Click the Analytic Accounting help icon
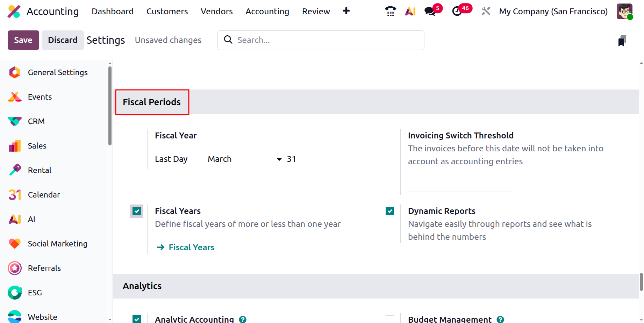The image size is (644, 323). 243,319
